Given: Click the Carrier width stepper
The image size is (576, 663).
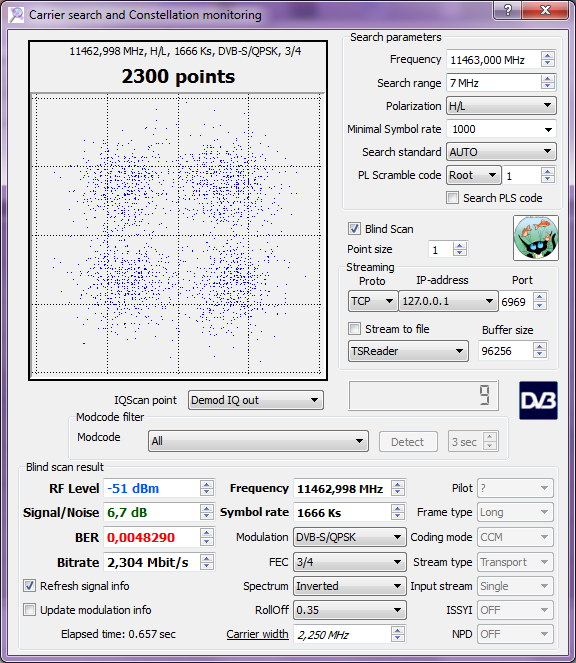Looking at the screenshot, I should [398, 634].
